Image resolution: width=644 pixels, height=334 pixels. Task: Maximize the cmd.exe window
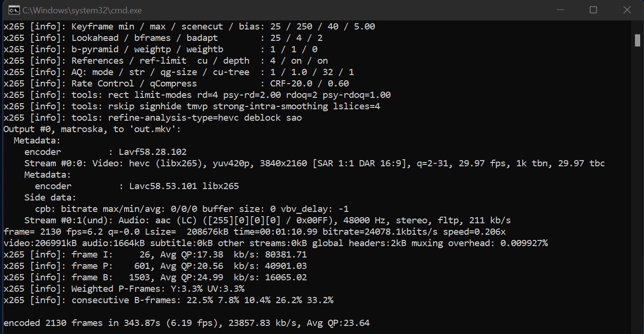click(x=593, y=10)
